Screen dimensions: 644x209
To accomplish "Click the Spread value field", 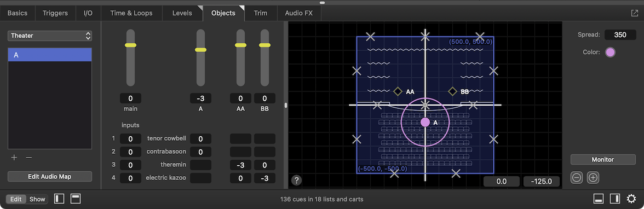I will coord(620,35).
